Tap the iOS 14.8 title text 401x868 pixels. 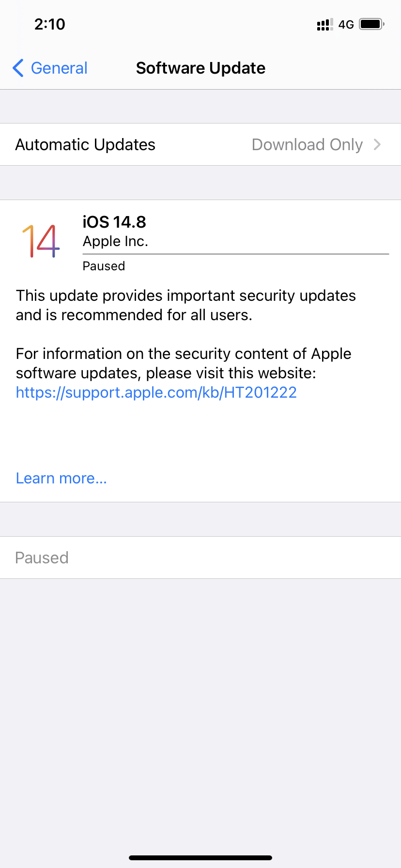[114, 222]
